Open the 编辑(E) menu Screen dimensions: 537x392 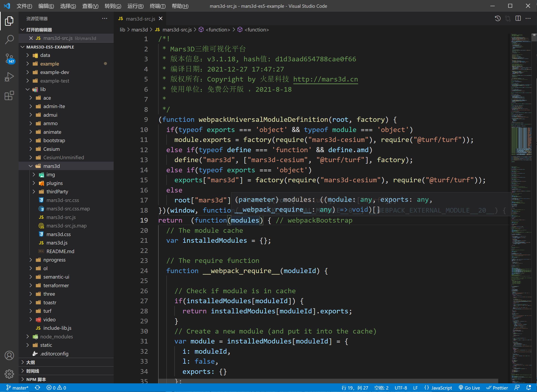tap(46, 6)
